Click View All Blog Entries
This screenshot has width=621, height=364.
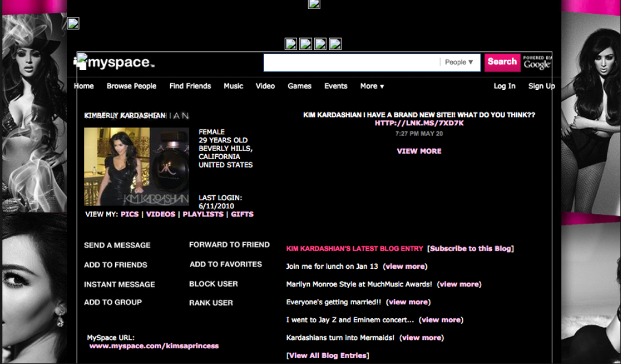[327, 356]
